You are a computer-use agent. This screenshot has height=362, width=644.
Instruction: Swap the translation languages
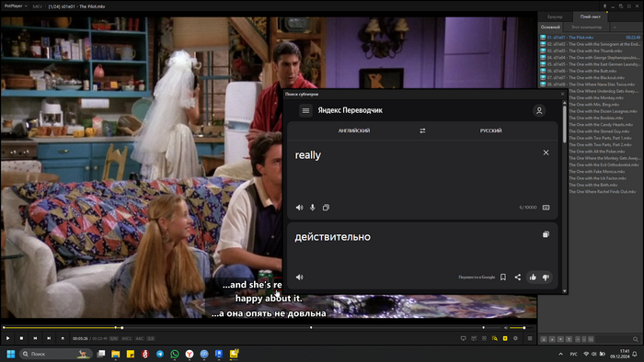(x=422, y=130)
